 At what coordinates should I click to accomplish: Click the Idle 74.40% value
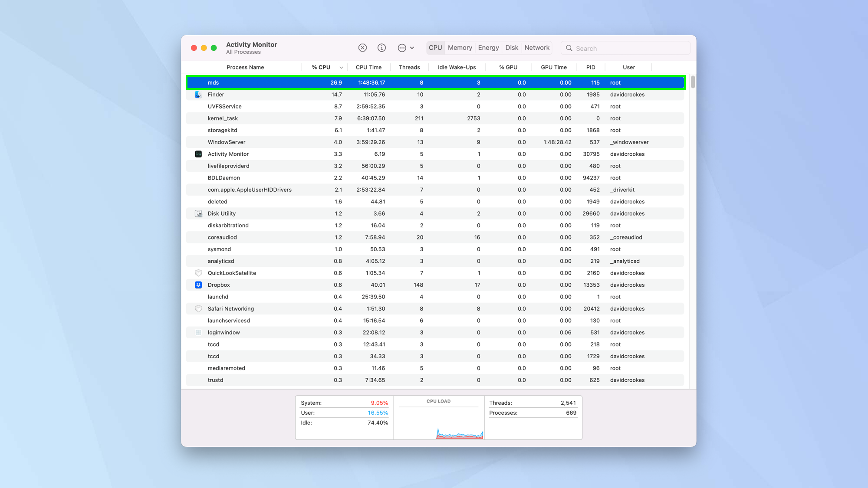point(378,423)
